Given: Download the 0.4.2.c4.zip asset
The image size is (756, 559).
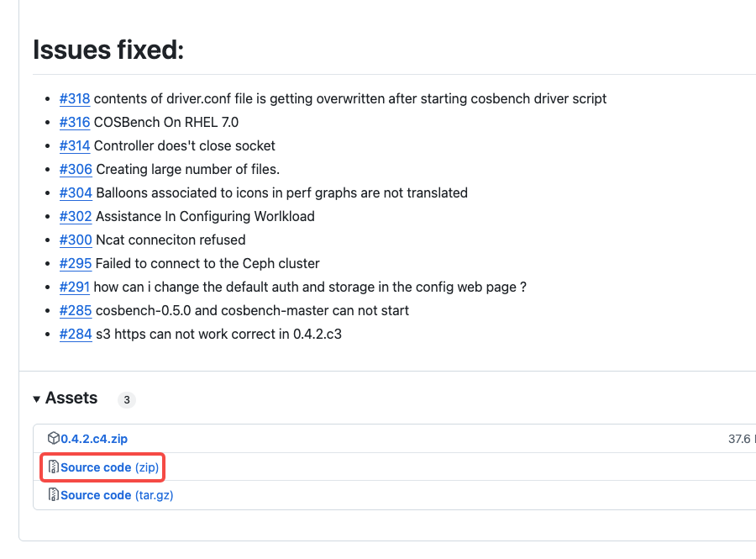Looking at the screenshot, I should click(94, 439).
